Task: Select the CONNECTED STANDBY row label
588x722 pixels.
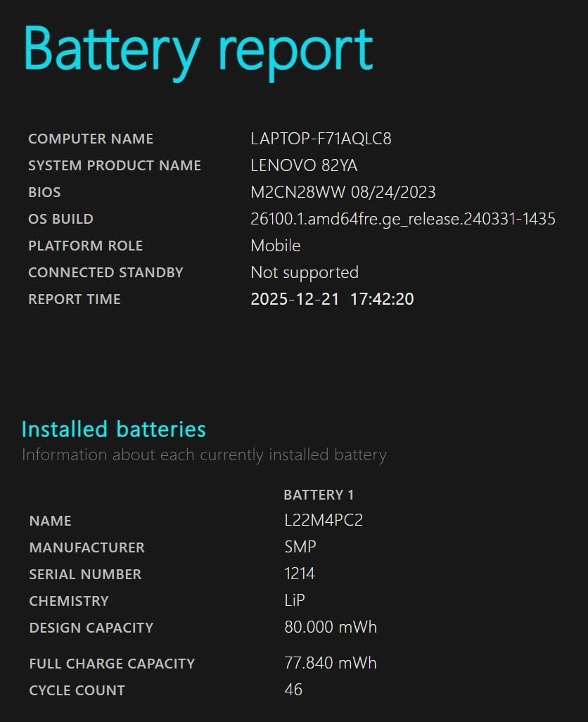Action: pos(106,272)
